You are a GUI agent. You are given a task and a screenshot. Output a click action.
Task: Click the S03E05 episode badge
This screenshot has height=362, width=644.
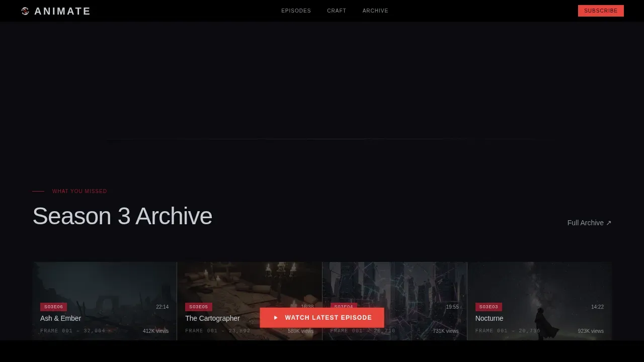point(199,307)
